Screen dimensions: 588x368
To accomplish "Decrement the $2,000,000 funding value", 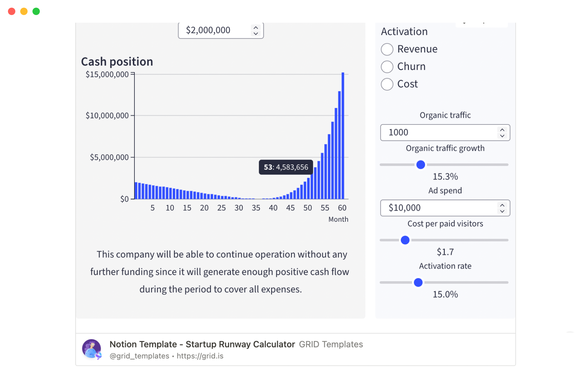I will click(x=256, y=33).
